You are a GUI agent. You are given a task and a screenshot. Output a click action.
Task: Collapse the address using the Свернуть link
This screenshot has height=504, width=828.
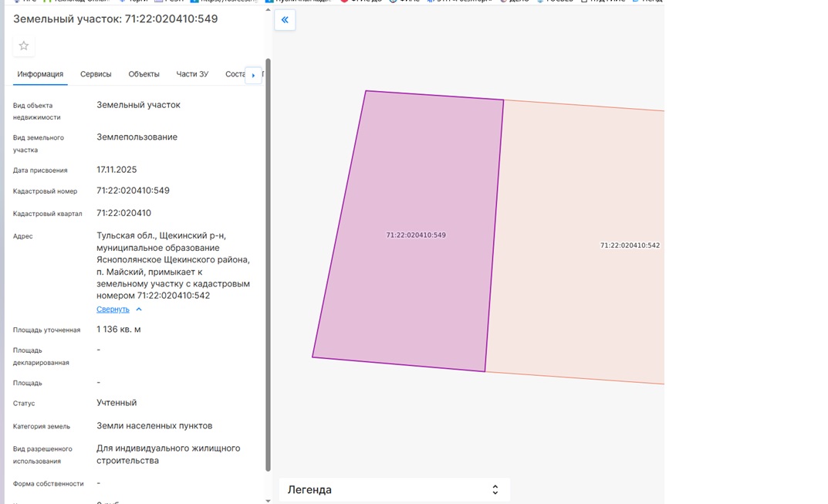click(x=119, y=309)
